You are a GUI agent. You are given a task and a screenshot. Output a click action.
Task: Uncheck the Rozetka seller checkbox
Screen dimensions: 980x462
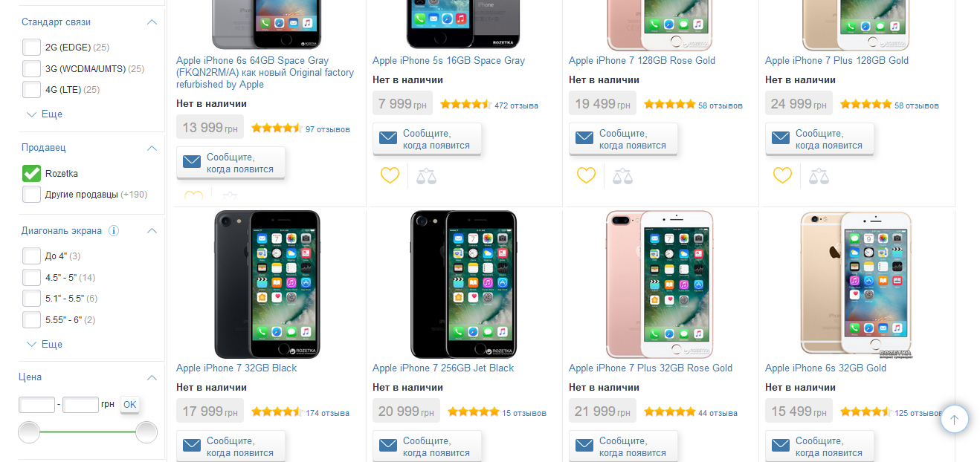(x=31, y=173)
